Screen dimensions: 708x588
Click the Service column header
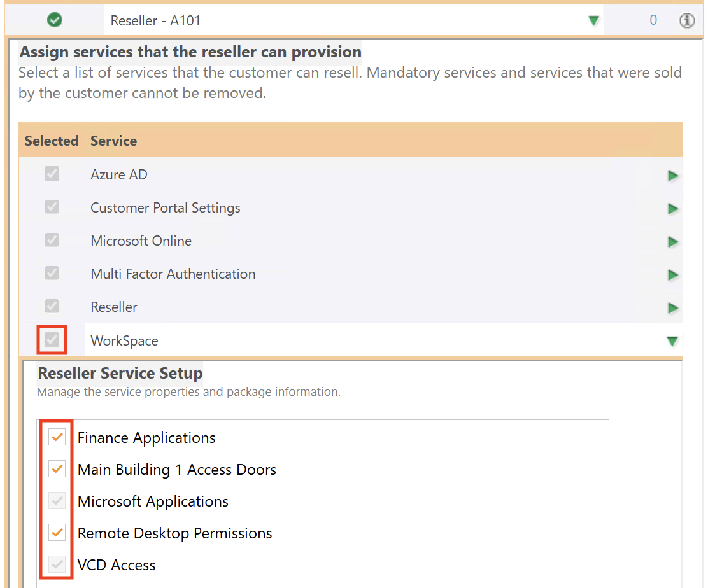click(113, 141)
